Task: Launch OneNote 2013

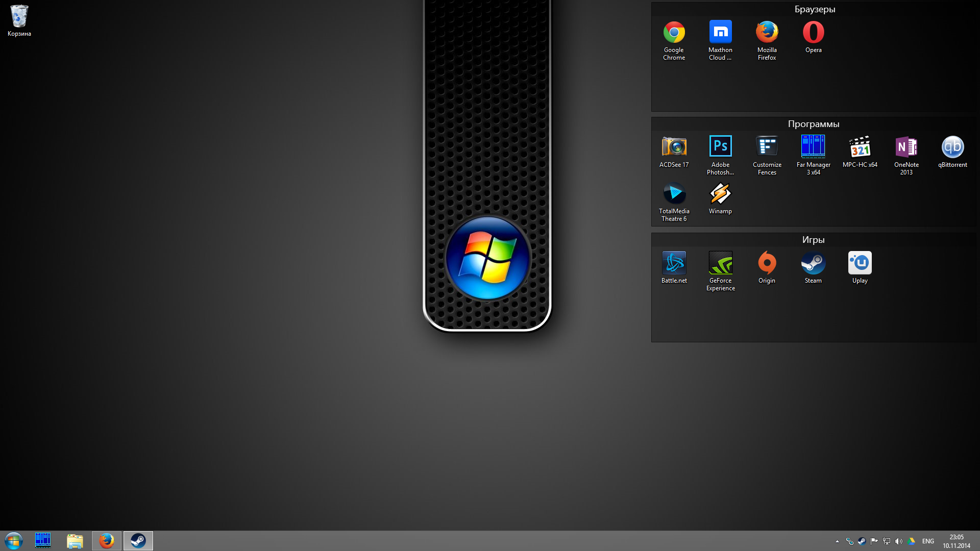Action: click(x=906, y=146)
